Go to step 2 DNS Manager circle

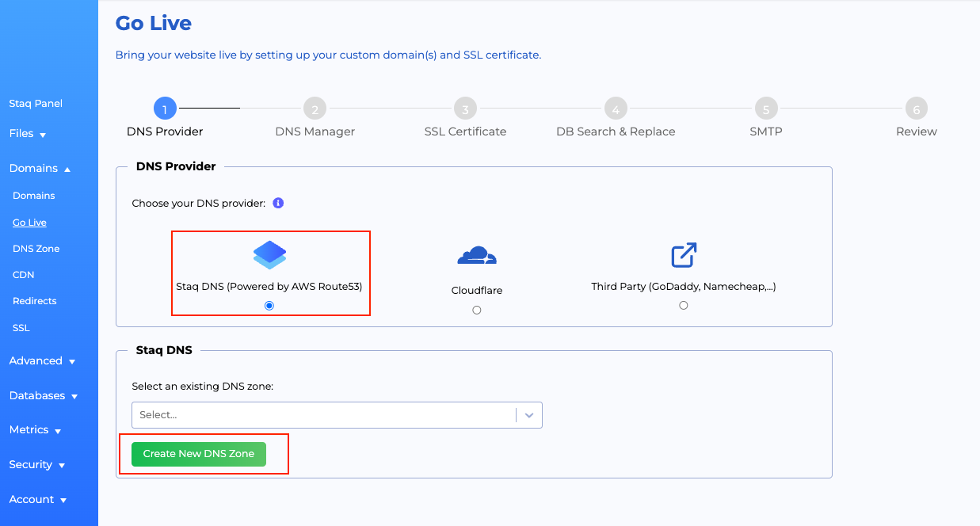coord(315,109)
